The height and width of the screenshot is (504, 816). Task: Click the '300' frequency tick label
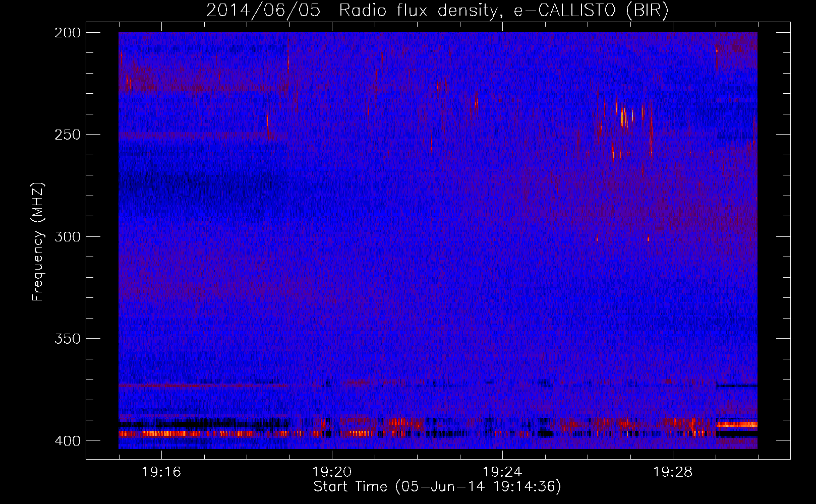(67, 236)
